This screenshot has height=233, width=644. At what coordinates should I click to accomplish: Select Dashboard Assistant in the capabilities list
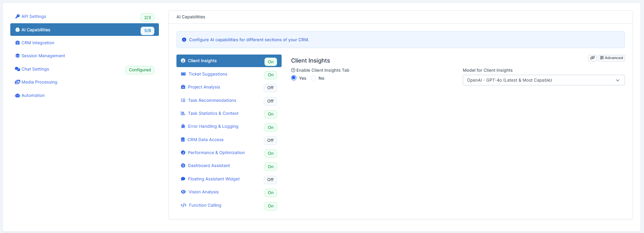(x=209, y=166)
